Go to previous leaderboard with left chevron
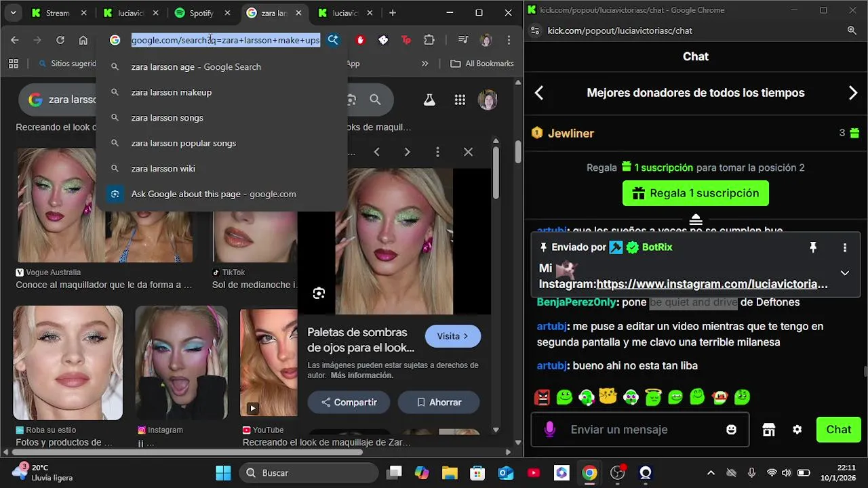The height and width of the screenshot is (488, 868). (x=539, y=94)
